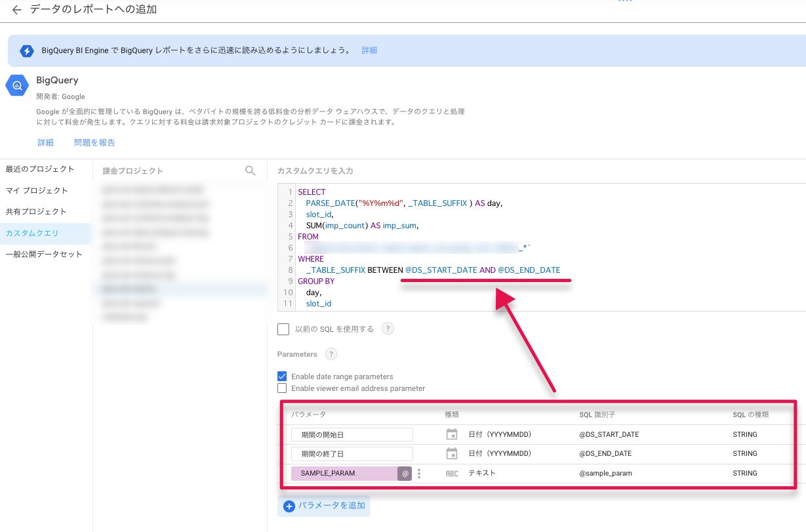
Task: Open three-dot menu for SAMPLE_PARAM
Action: pos(419,474)
